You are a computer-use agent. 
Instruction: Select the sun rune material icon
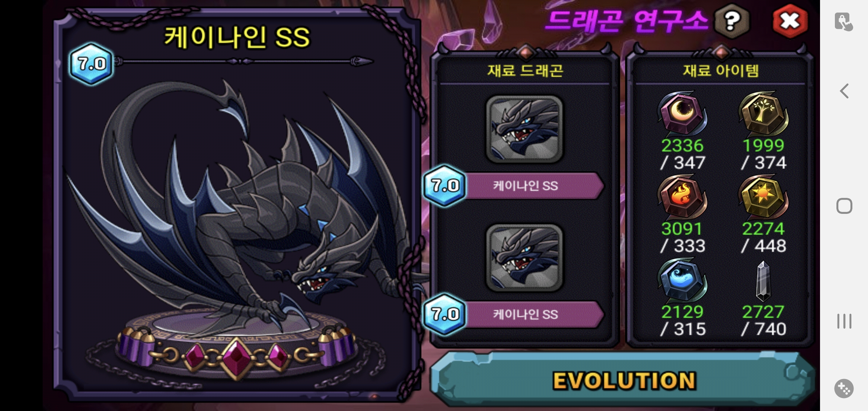pyautogui.click(x=763, y=196)
